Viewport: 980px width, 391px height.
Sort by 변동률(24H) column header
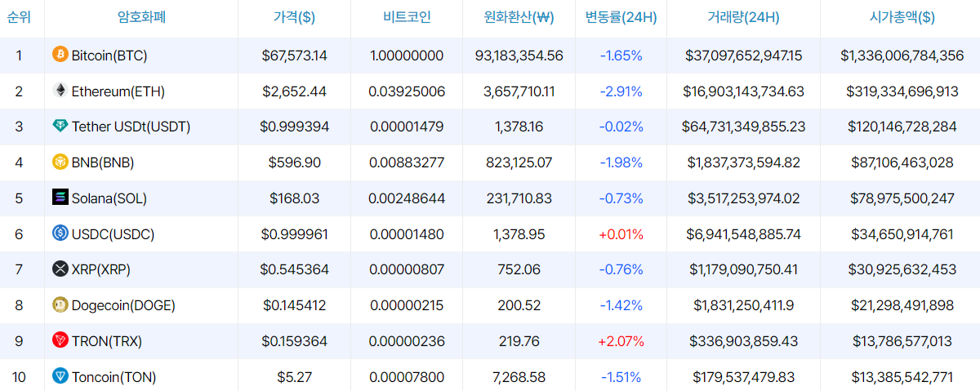click(621, 17)
